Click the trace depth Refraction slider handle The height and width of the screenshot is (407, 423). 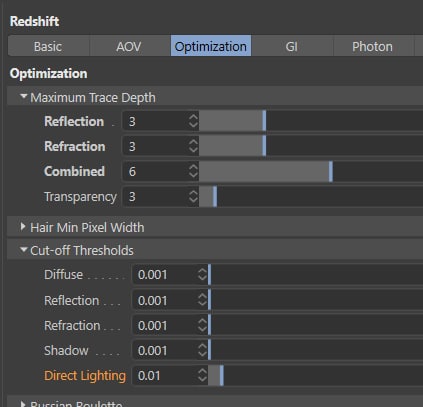(264, 146)
